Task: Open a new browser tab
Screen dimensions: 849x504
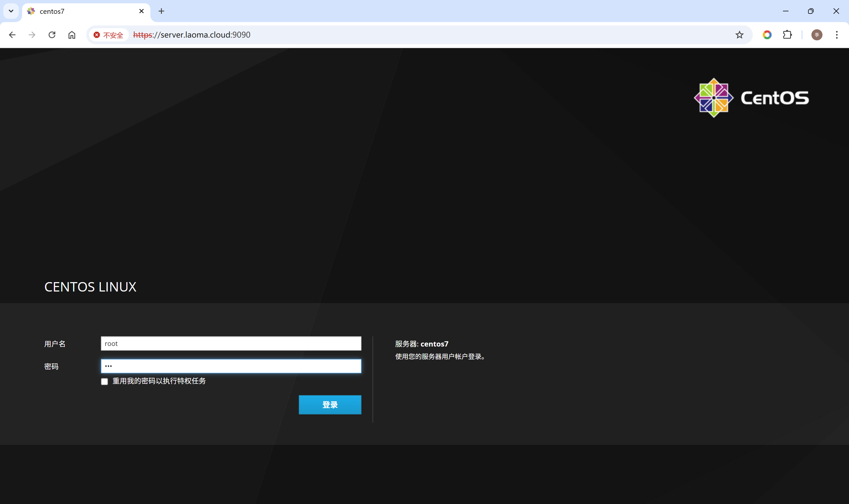Action: click(161, 11)
